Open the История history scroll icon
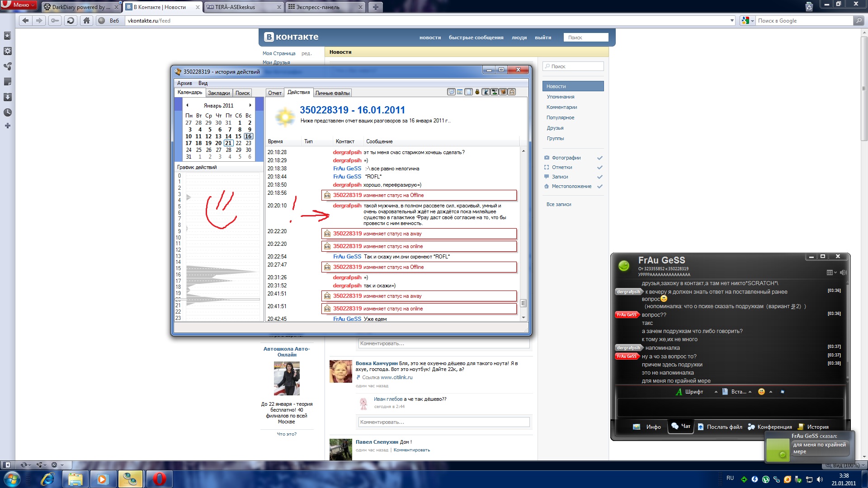 (801, 427)
